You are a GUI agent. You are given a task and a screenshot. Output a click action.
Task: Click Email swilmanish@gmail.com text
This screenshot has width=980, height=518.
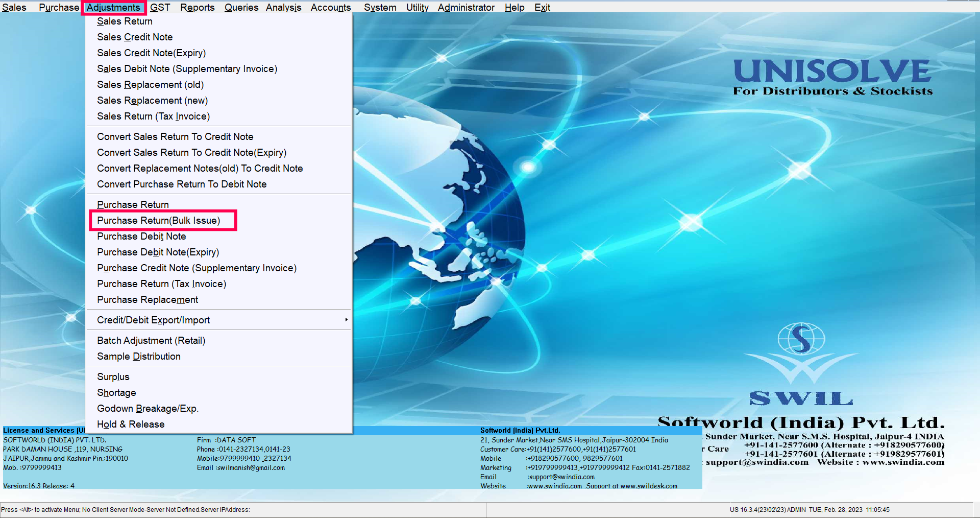[x=241, y=468]
